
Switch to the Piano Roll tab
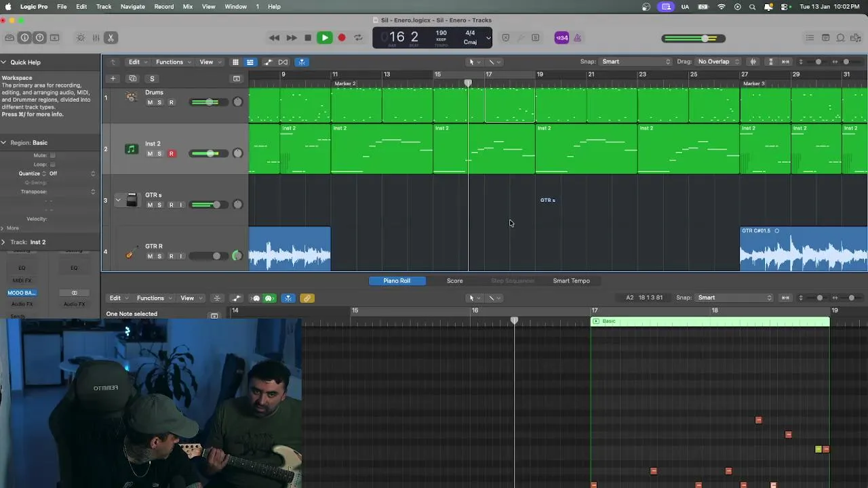397,281
